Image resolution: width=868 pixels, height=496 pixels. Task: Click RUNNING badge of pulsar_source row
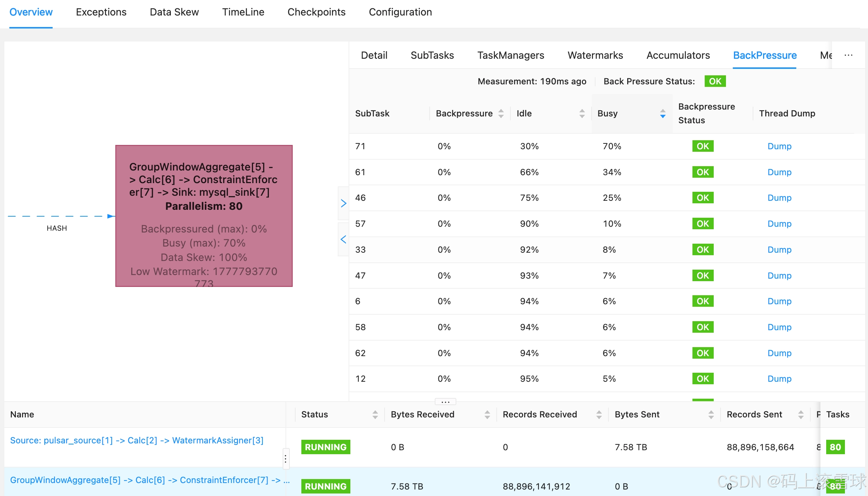pyautogui.click(x=326, y=447)
